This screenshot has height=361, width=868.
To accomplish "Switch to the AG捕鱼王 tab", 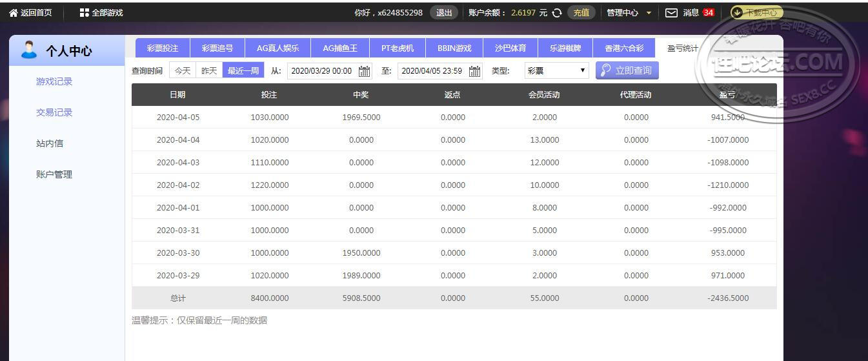I will click(340, 48).
